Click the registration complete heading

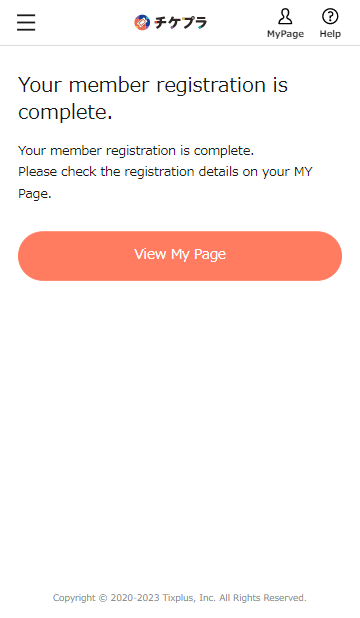(153, 98)
